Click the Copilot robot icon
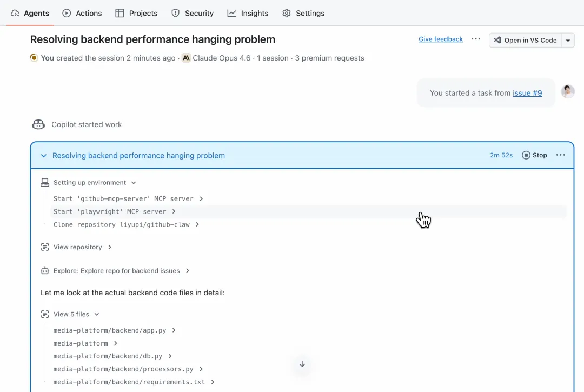The width and height of the screenshot is (584, 392). pyautogui.click(x=38, y=124)
